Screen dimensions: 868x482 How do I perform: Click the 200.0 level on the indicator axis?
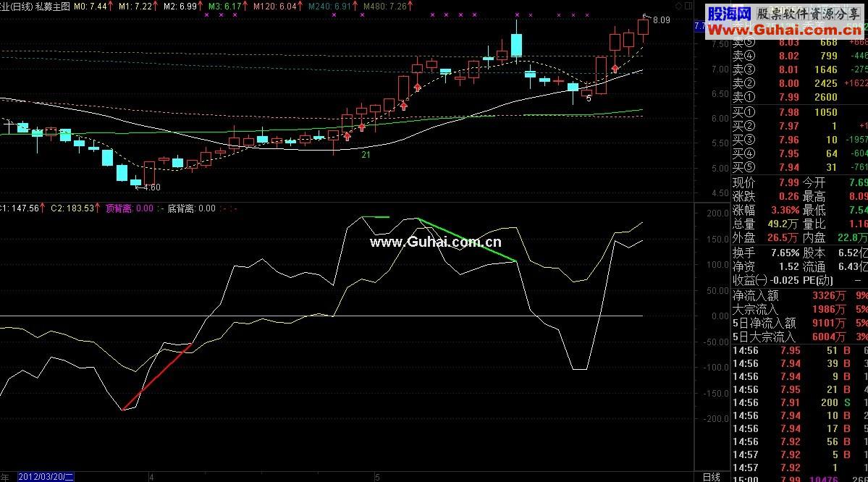coord(718,213)
